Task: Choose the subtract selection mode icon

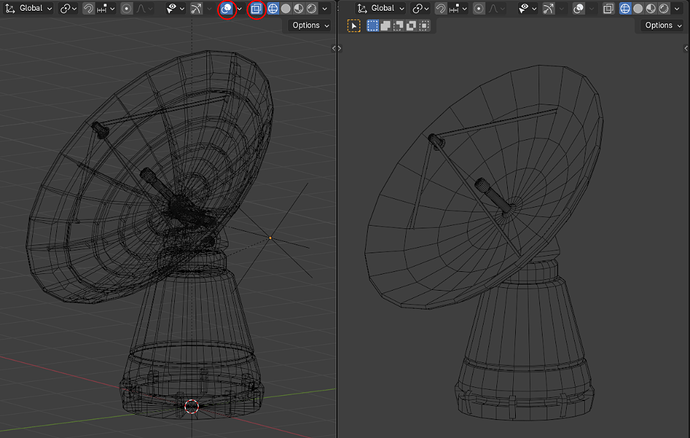Action: [x=399, y=25]
